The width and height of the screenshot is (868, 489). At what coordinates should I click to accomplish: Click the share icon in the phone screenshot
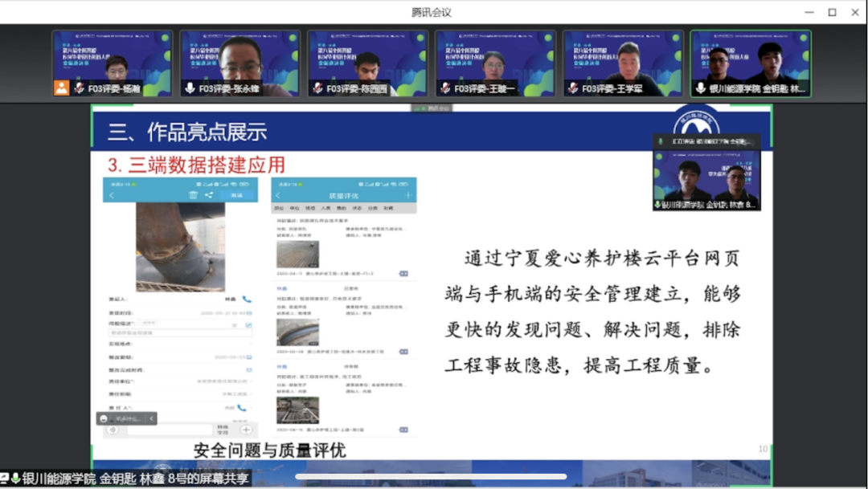pos(209,195)
